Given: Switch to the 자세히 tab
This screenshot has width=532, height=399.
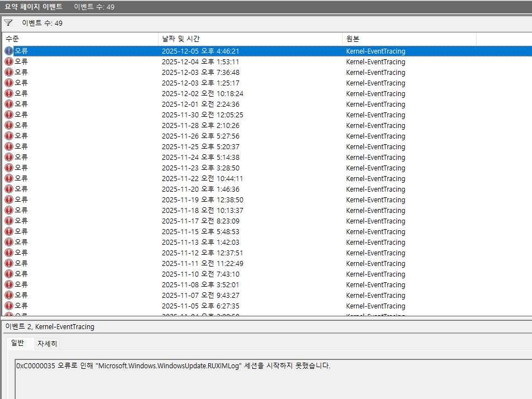Looking at the screenshot, I should 47,344.
